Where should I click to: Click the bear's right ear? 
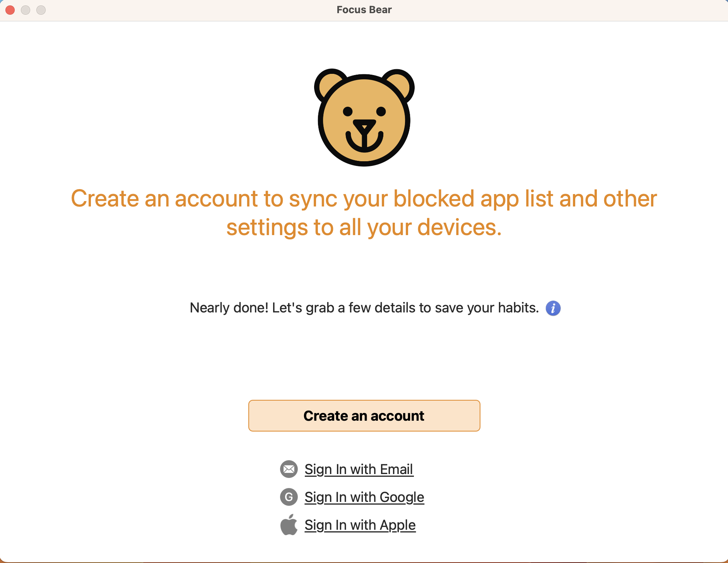398,83
